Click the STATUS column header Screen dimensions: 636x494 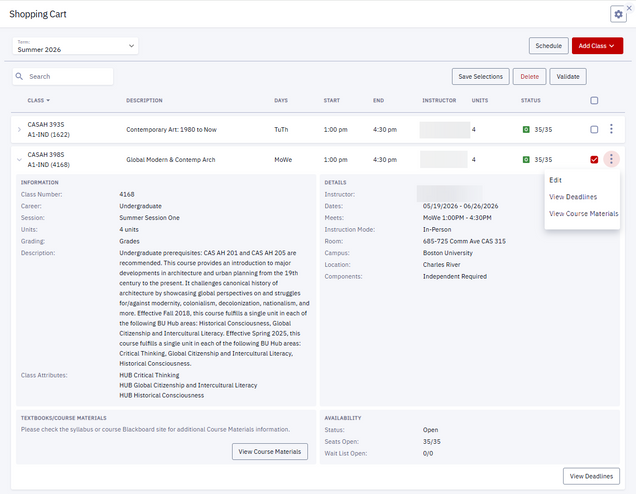(531, 100)
